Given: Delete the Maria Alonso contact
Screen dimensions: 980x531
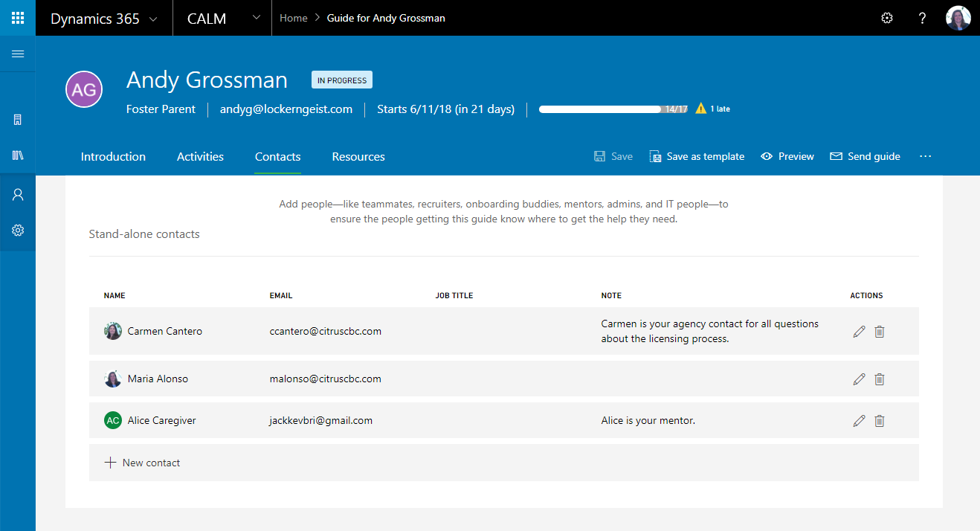Looking at the screenshot, I should 880,379.
